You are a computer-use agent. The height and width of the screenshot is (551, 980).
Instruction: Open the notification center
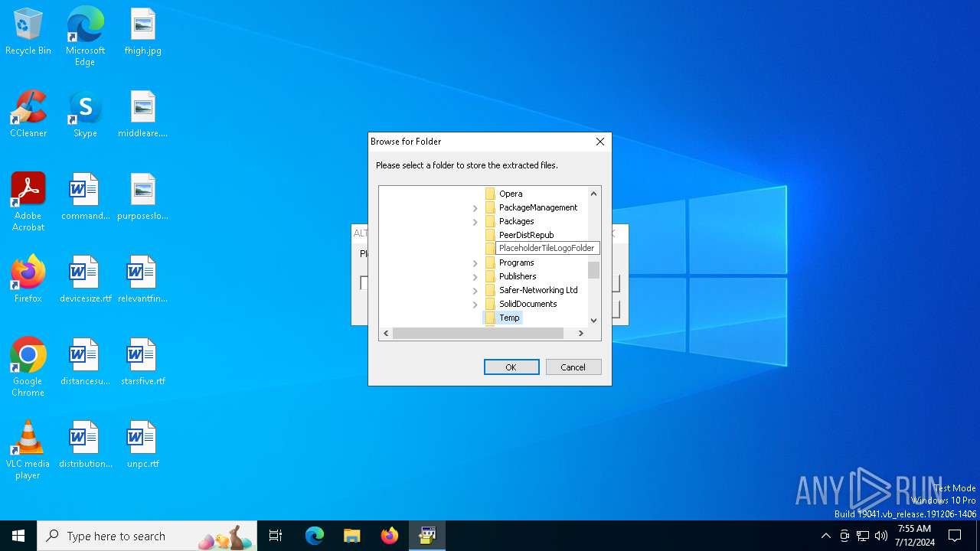tap(955, 536)
